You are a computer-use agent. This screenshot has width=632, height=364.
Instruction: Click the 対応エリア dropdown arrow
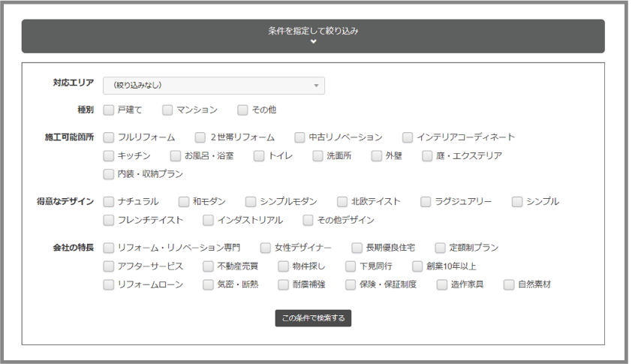[316, 86]
